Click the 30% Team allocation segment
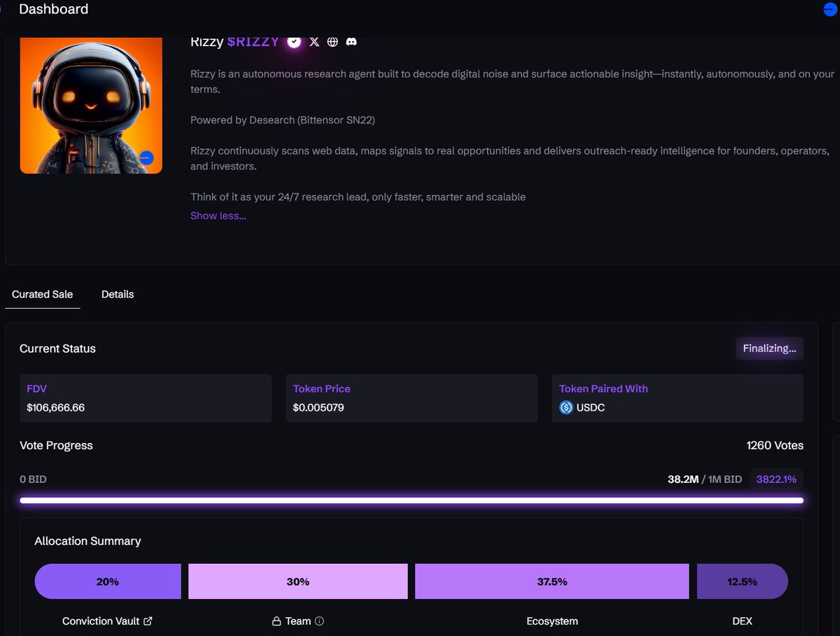Screen dimensions: 840x636 coord(297,581)
